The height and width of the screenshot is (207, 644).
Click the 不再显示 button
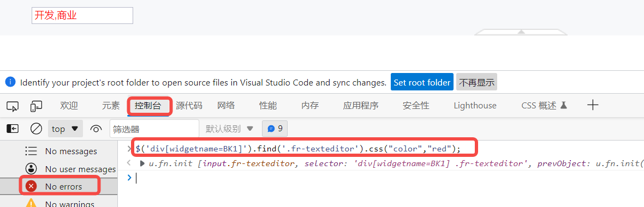476,82
